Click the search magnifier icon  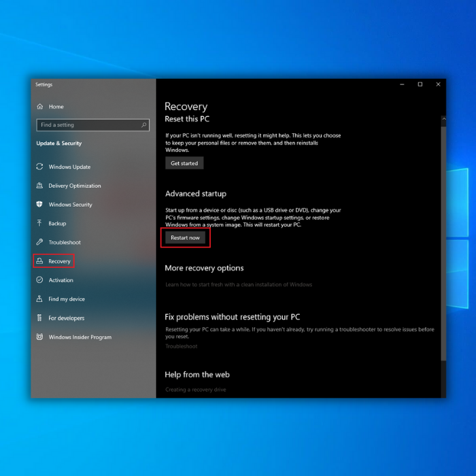tap(144, 124)
